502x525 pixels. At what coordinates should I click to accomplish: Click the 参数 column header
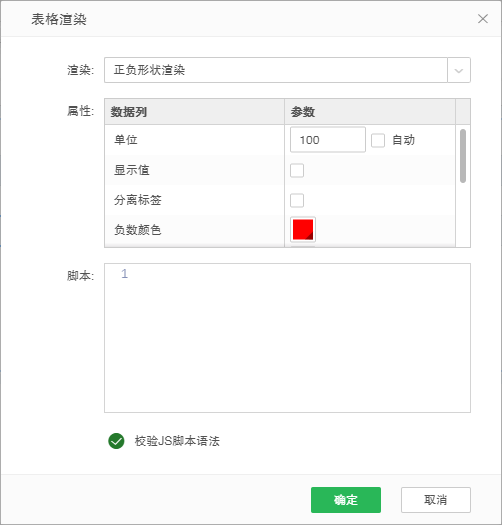[x=370, y=112]
